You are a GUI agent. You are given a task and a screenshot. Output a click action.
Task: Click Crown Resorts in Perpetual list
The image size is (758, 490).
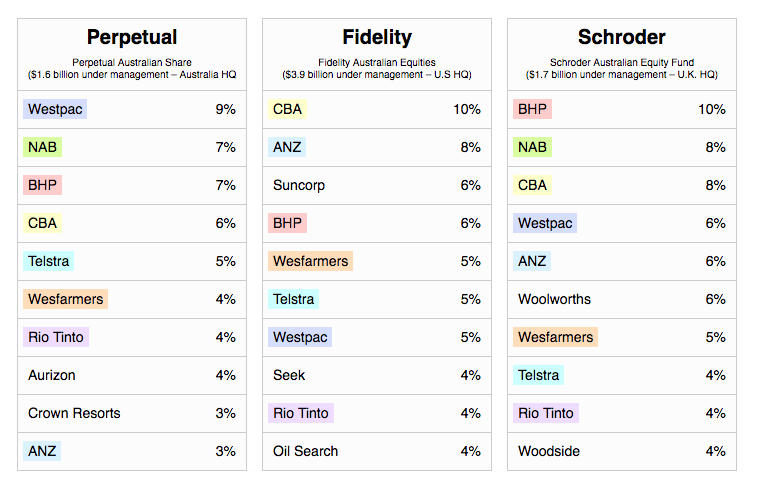tap(74, 413)
